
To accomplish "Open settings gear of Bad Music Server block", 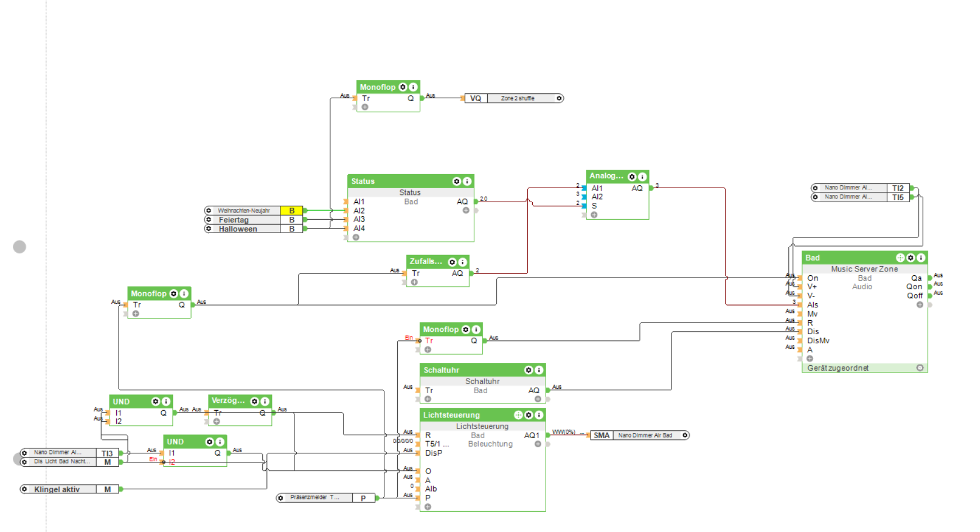I will [910, 258].
